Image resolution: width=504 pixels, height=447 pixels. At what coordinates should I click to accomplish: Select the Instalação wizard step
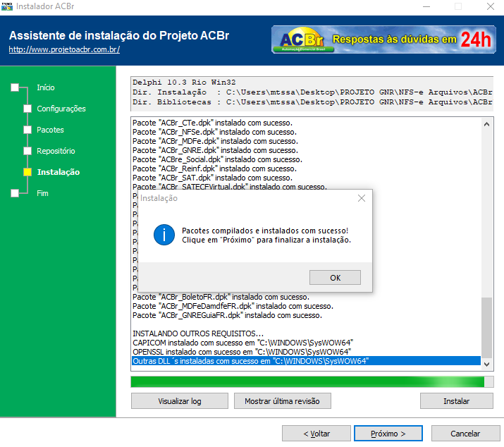coord(59,172)
